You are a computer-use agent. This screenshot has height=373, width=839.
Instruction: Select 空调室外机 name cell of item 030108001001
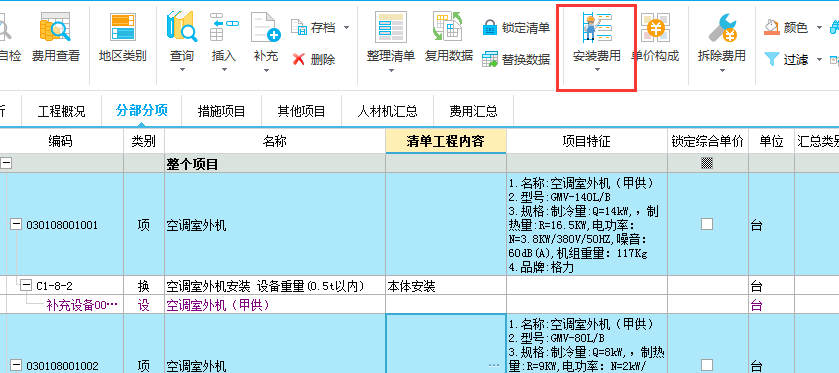tap(275, 225)
